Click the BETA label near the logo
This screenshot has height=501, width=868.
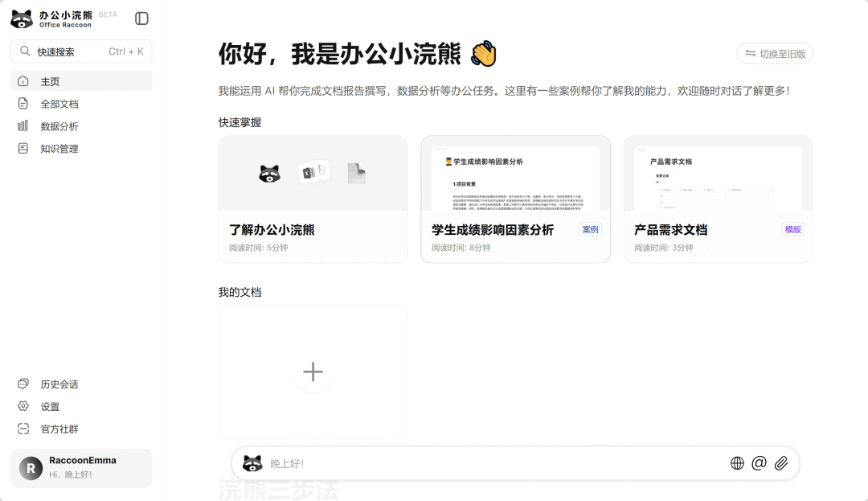tap(108, 15)
